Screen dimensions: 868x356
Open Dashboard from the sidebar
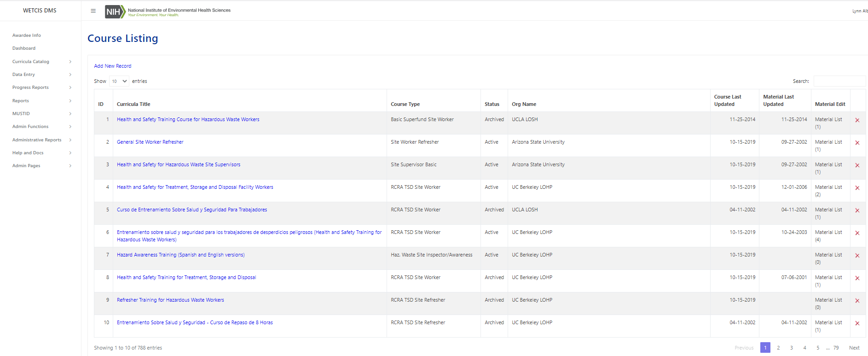tap(24, 48)
